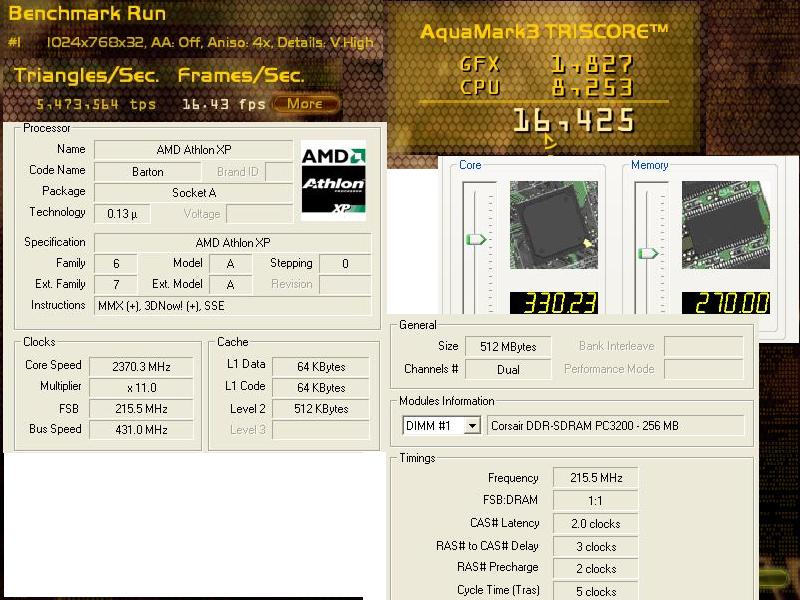
Task: Click the Channels # value Dual
Action: (508, 369)
